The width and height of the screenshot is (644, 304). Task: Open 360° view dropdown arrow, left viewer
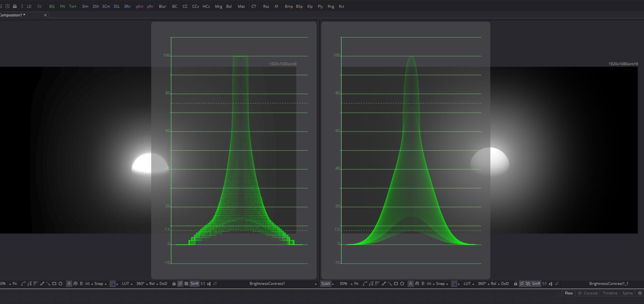point(147,284)
